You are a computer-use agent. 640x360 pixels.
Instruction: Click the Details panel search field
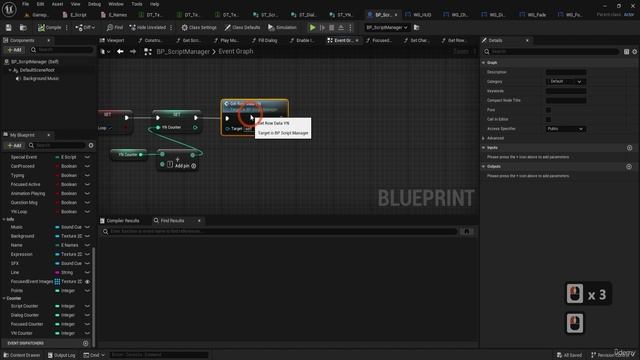pos(551,52)
